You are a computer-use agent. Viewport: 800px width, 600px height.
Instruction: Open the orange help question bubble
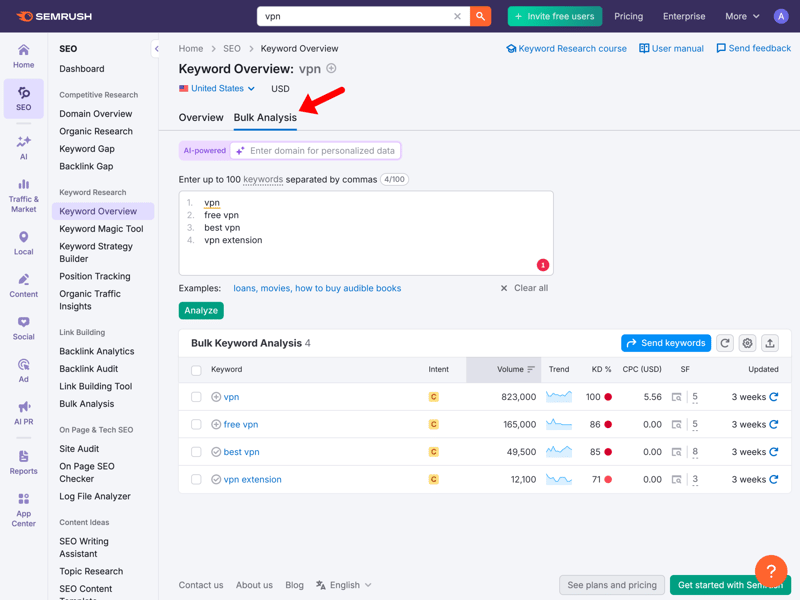point(771,571)
